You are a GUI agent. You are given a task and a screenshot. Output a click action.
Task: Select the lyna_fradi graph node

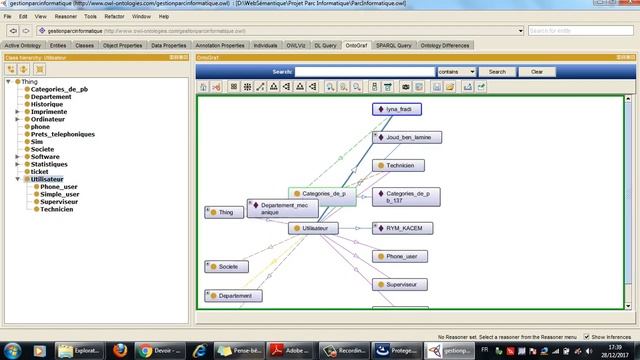(397, 109)
